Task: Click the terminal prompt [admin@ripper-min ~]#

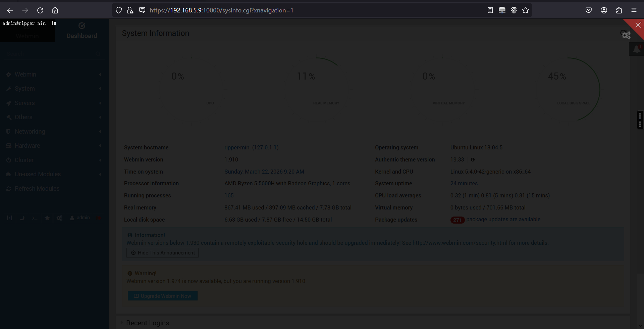Action: (28, 23)
